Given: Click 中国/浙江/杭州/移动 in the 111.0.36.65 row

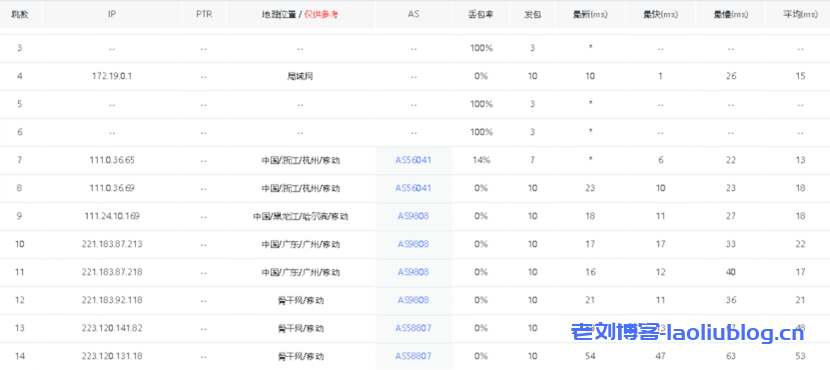Looking at the screenshot, I should (x=300, y=160).
